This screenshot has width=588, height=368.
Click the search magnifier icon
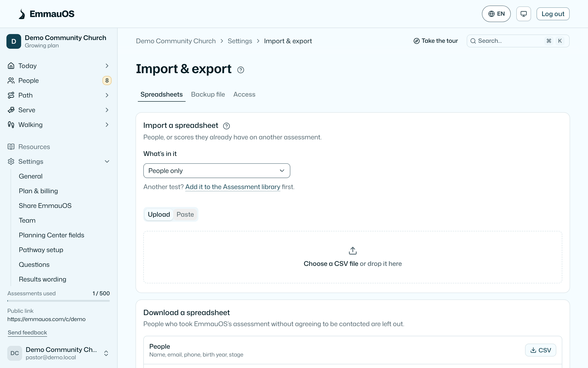[473, 41]
